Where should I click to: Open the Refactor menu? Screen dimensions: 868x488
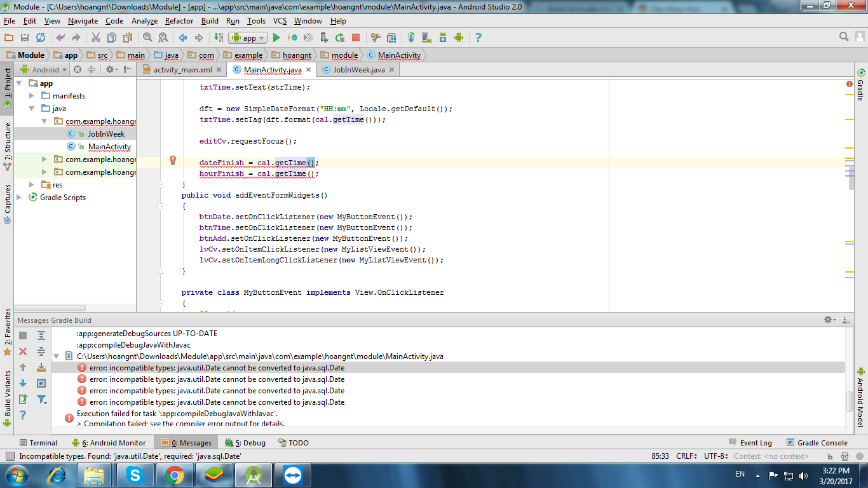pos(179,20)
